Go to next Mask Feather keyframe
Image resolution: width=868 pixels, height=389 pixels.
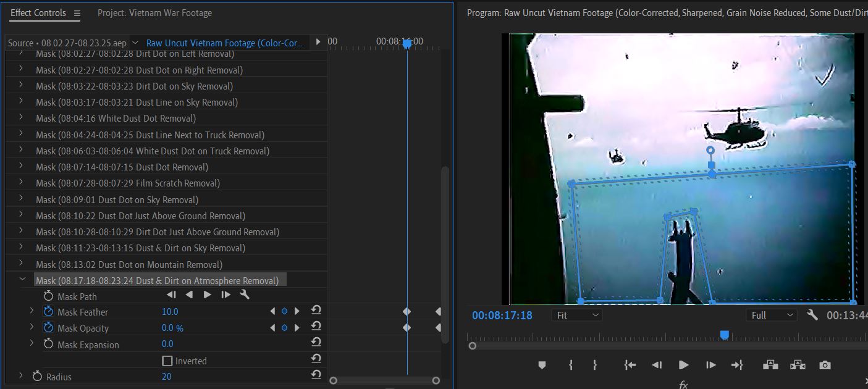(297, 311)
